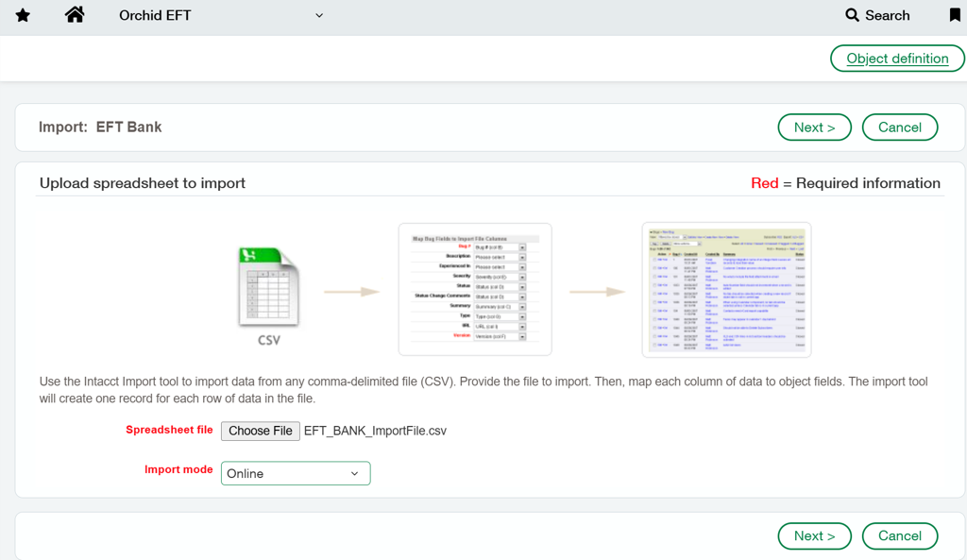Click the red Spreadsheet file label
Screen dimensions: 967x560
point(169,430)
